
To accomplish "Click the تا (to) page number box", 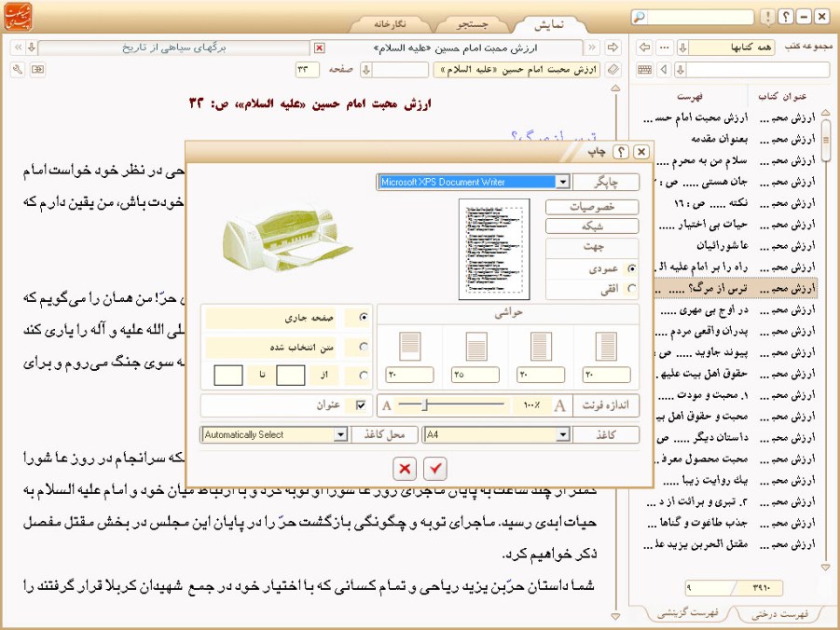I will (228, 375).
